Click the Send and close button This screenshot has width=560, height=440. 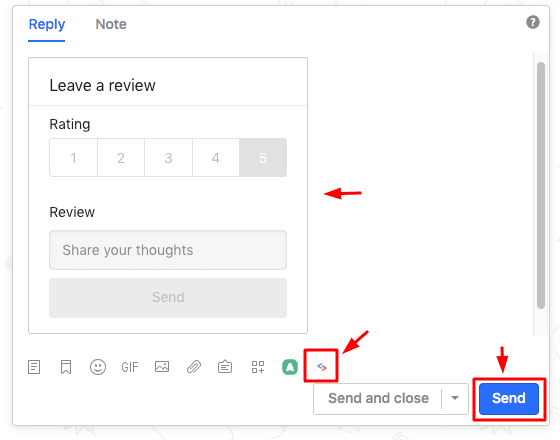pyautogui.click(x=378, y=398)
